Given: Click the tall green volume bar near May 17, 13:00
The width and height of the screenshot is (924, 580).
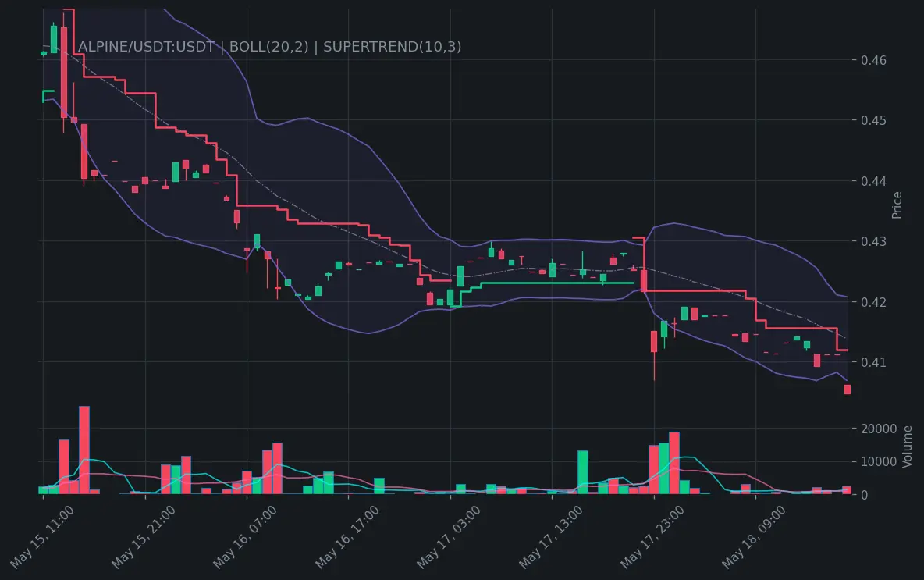Looking at the screenshot, I should pos(583,472).
